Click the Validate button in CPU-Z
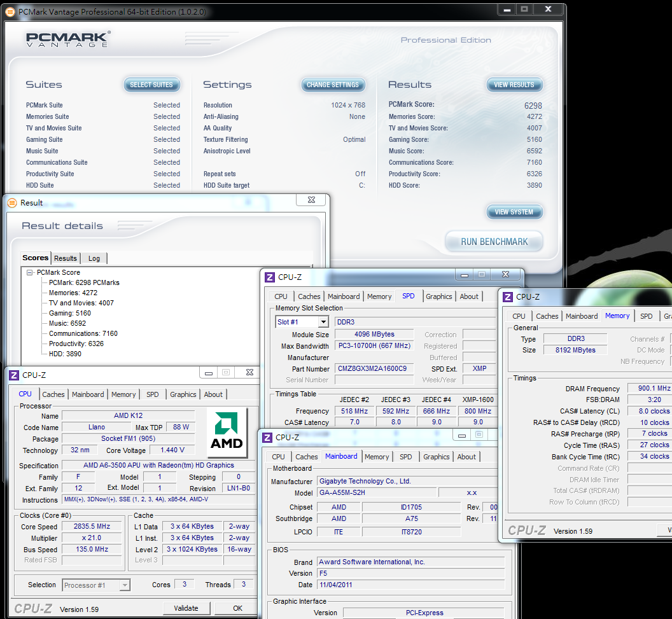This screenshot has height=619, width=672. tap(186, 608)
